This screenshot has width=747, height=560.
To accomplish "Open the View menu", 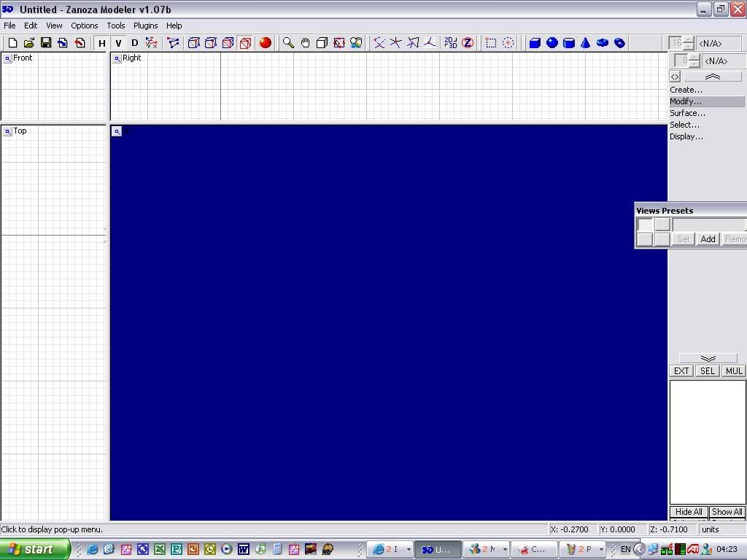I will (54, 26).
